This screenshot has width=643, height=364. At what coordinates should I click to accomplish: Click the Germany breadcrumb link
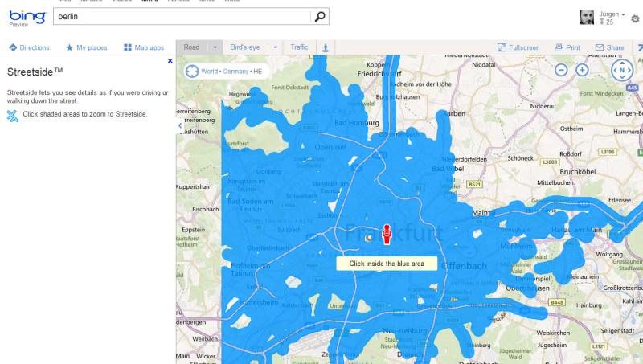pos(235,72)
